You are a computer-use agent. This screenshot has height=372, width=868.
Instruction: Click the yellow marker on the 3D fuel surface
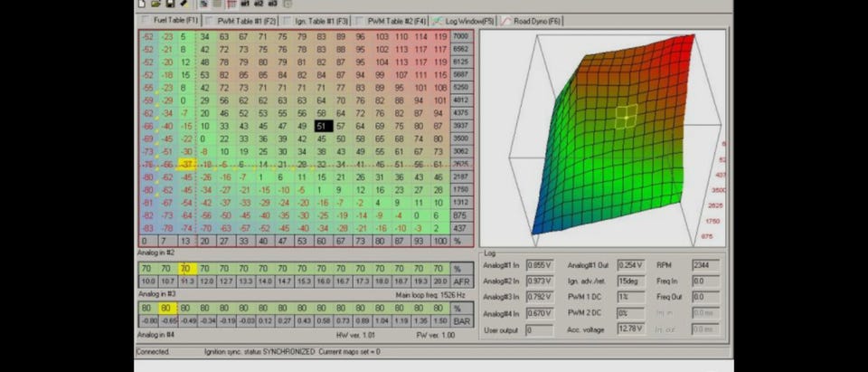(x=626, y=117)
